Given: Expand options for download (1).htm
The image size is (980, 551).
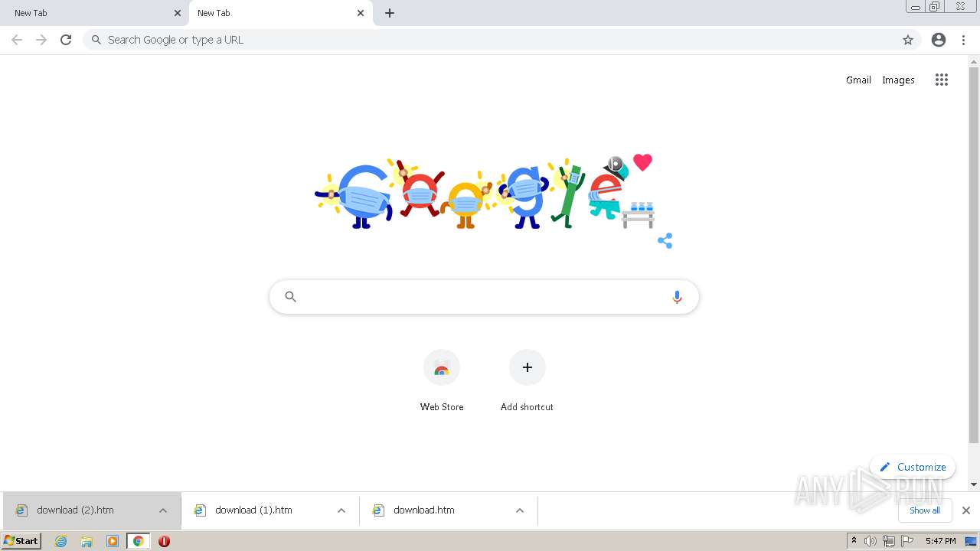Looking at the screenshot, I should pos(341,510).
